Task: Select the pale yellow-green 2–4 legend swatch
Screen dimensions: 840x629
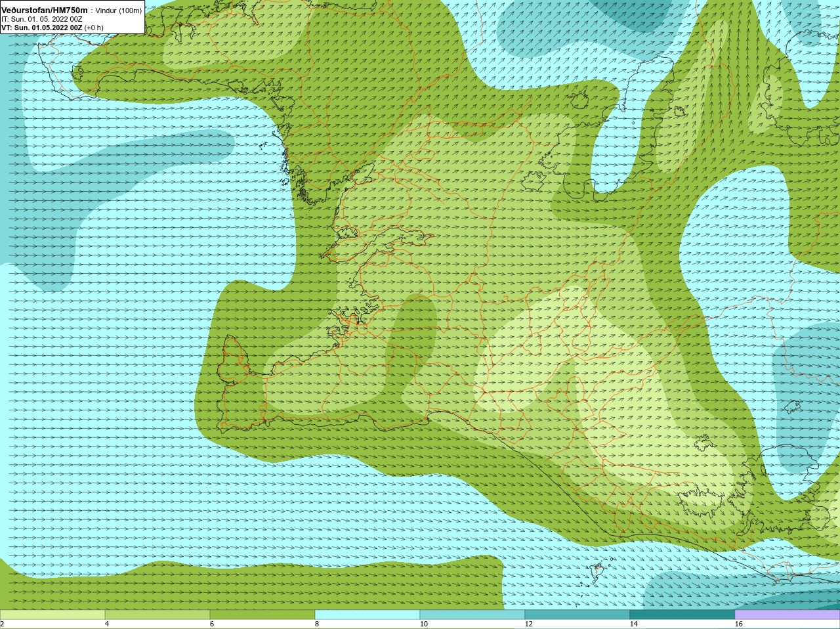Action: [x=52, y=615]
